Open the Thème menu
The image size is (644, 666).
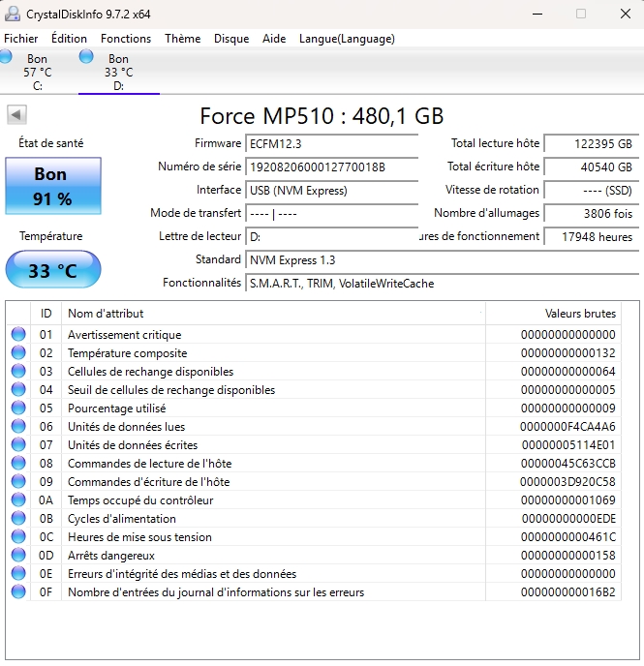point(182,39)
